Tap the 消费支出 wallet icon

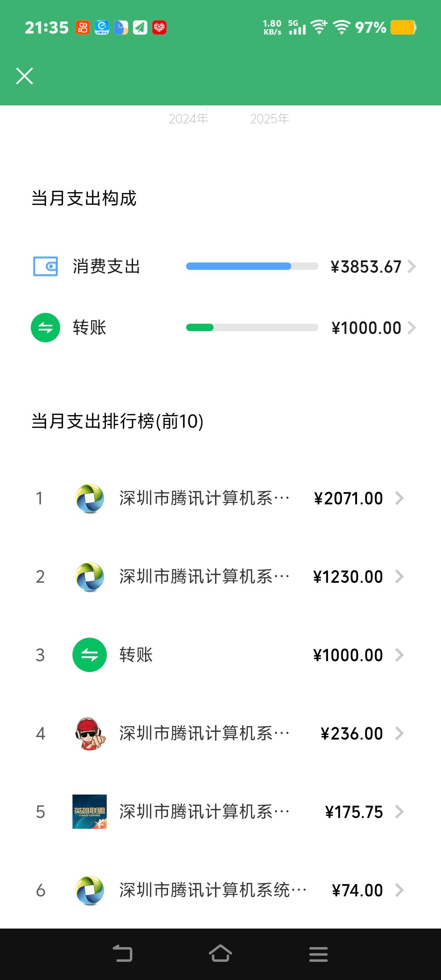(x=45, y=266)
